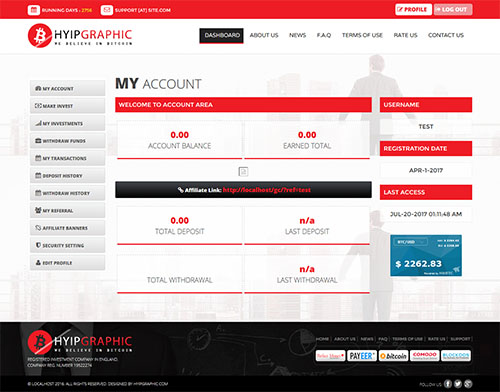Click the Earned Total card

pyautogui.click(x=307, y=140)
